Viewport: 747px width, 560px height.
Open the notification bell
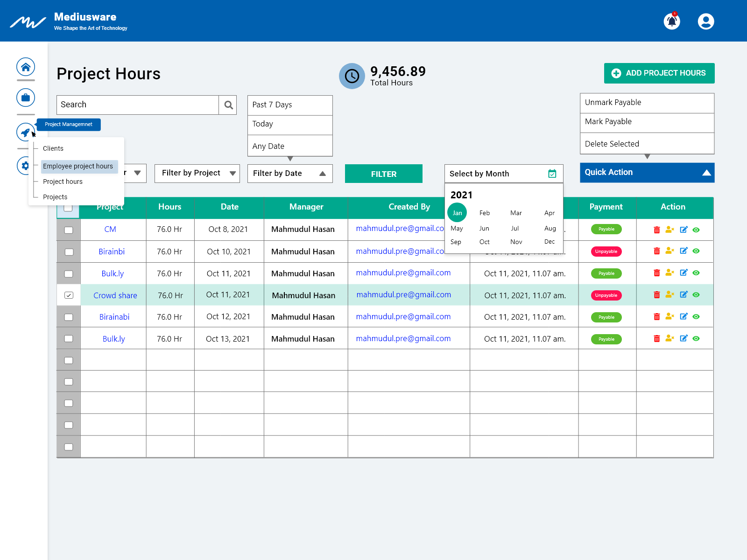[x=672, y=21]
